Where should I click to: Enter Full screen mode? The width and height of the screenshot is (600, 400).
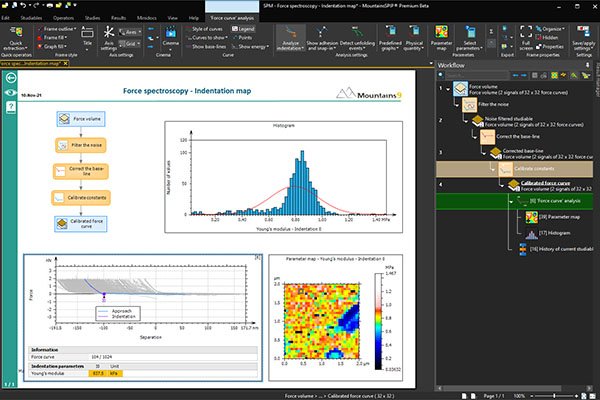(526, 38)
